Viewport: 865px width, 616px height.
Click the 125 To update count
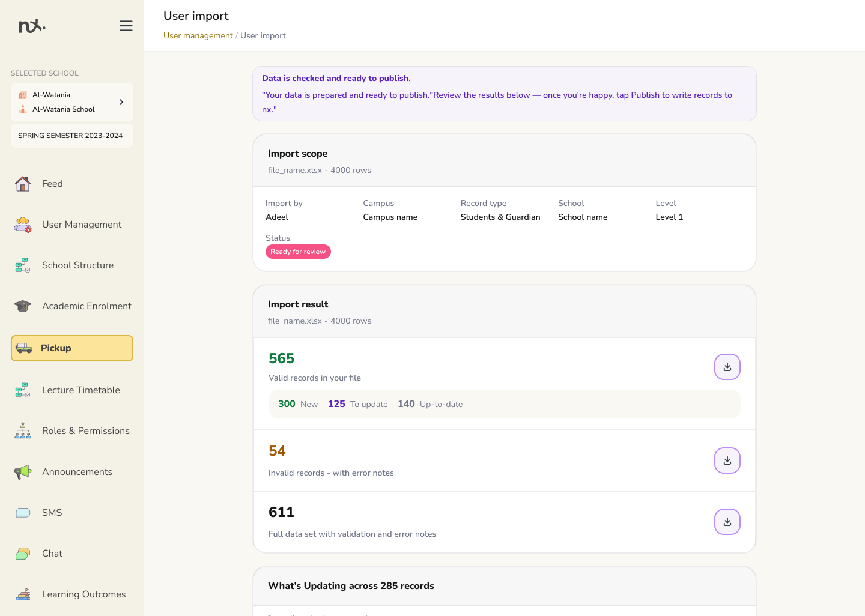[358, 404]
